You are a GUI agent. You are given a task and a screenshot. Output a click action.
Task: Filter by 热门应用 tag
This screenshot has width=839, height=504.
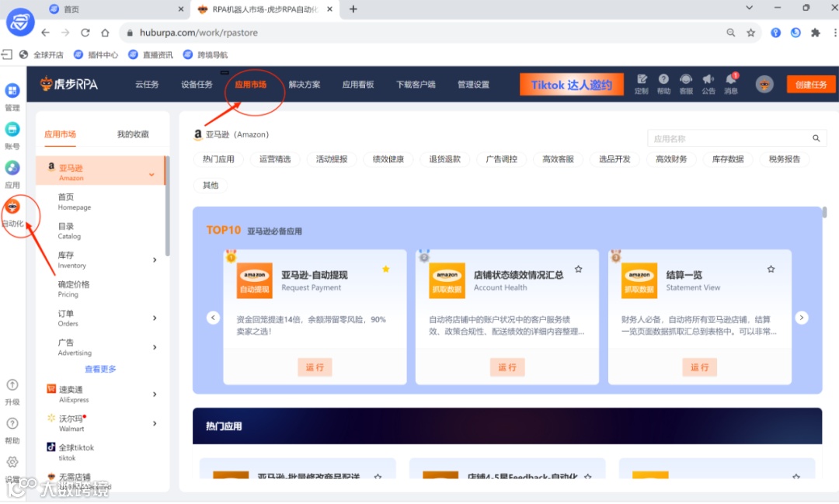(x=218, y=159)
